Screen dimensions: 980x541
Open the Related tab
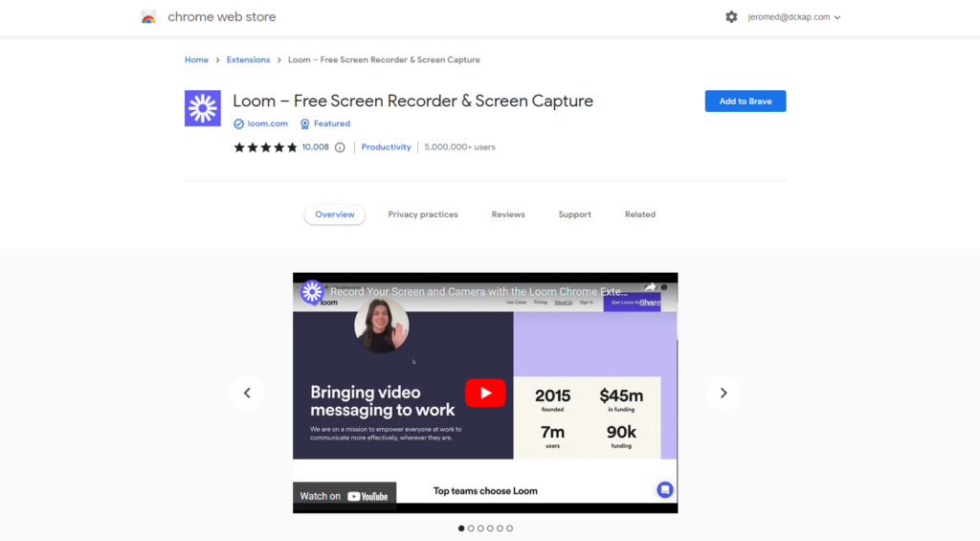640,214
